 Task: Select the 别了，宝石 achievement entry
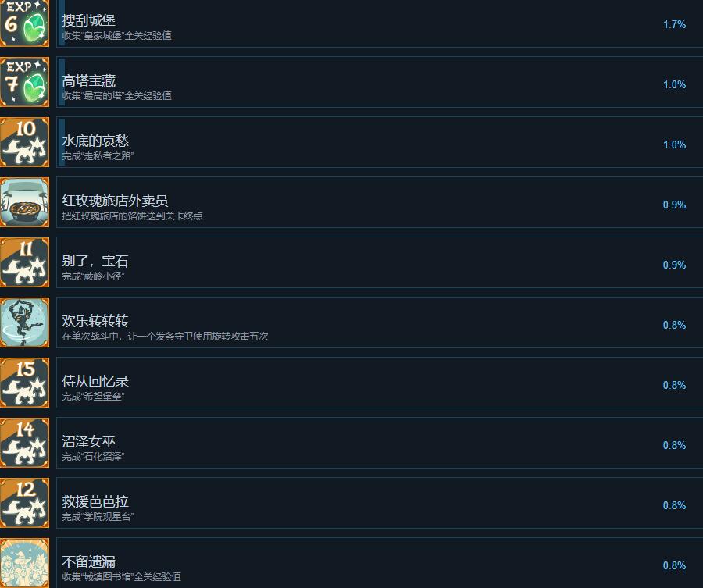point(380,262)
